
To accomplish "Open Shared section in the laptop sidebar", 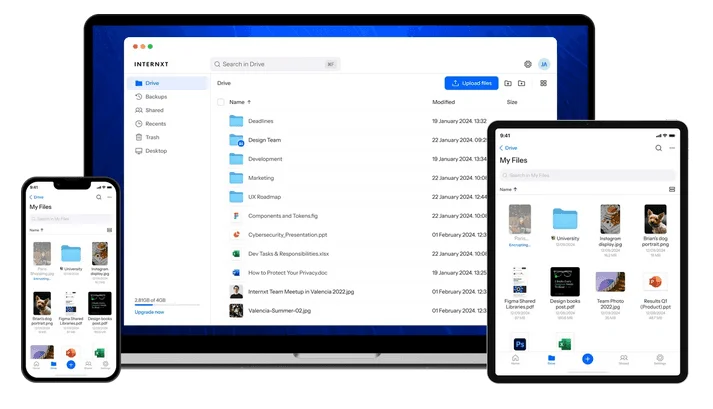I will pos(149,110).
